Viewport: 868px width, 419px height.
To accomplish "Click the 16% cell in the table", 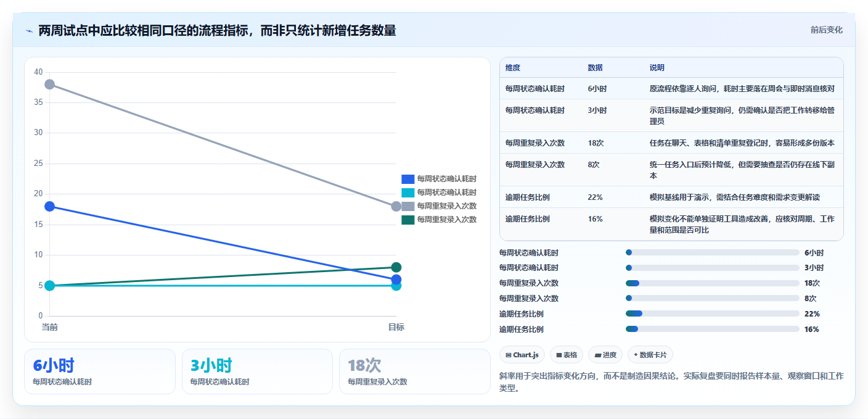I will pos(596,219).
